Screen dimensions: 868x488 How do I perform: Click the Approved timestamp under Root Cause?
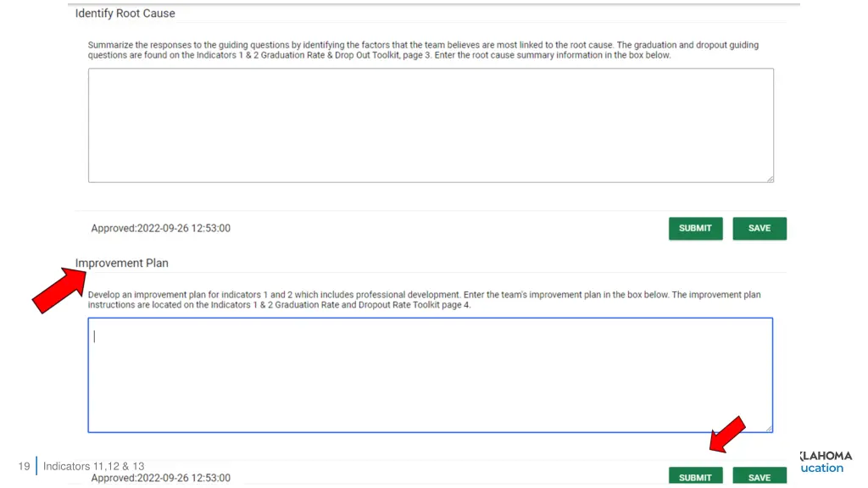[160, 228]
